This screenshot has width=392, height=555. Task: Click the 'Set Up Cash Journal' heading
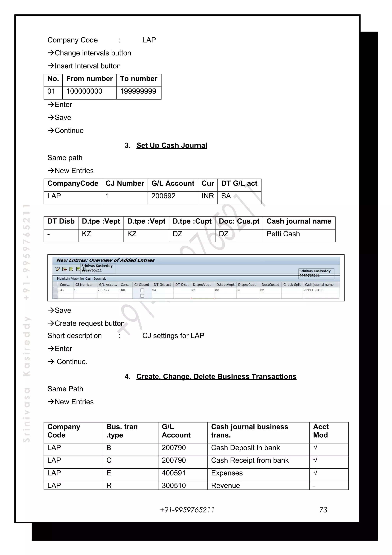(x=171, y=146)
